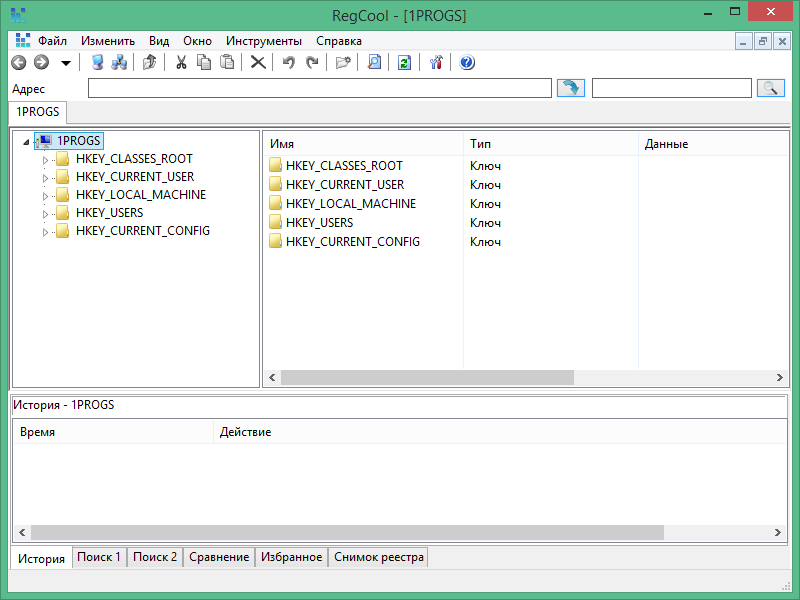
Task: Open the Help question mark icon
Action: point(467,62)
